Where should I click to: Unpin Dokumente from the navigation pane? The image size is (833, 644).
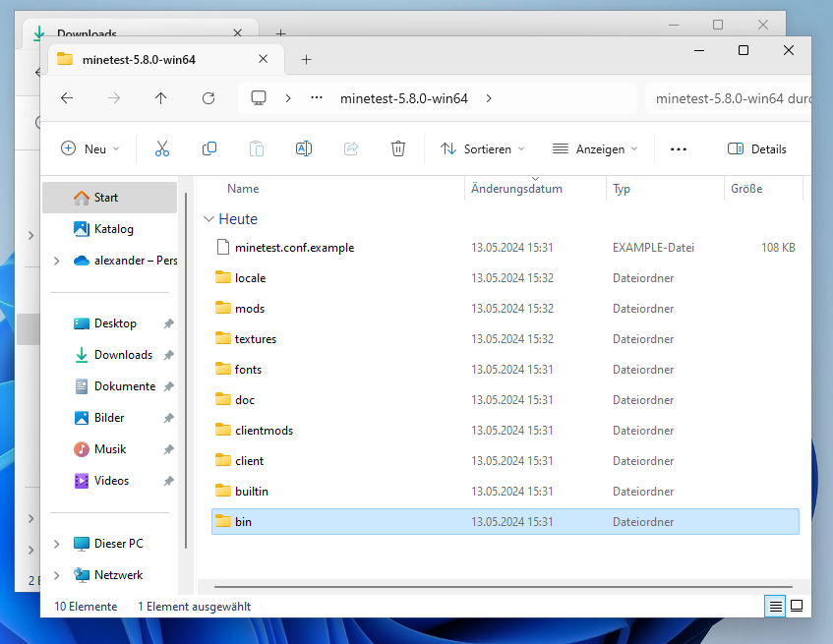pyautogui.click(x=168, y=386)
